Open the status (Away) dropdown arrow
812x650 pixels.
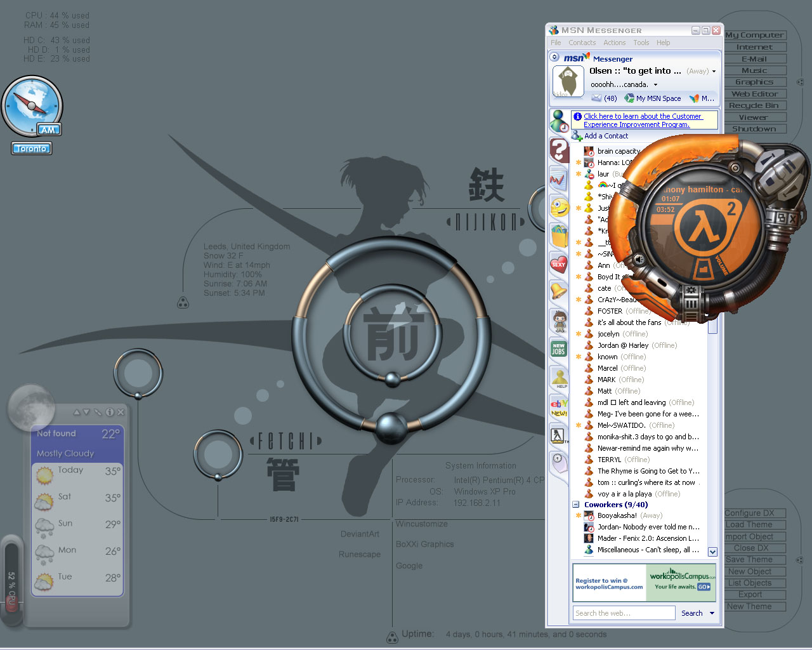coord(714,71)
